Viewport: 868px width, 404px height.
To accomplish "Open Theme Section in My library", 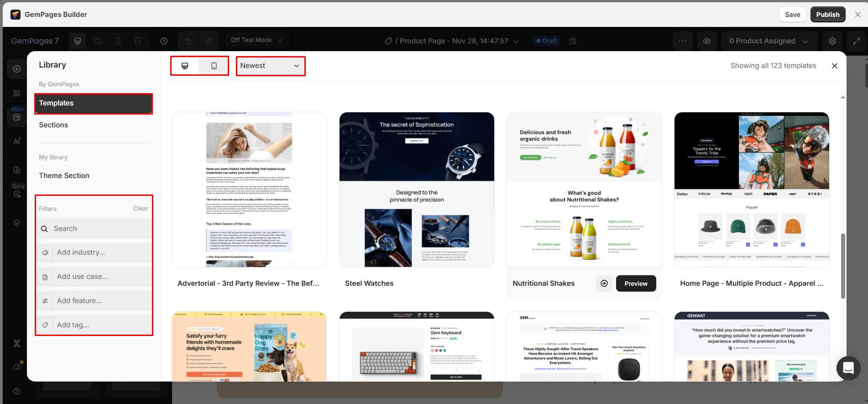I will [x=64, y=176].
